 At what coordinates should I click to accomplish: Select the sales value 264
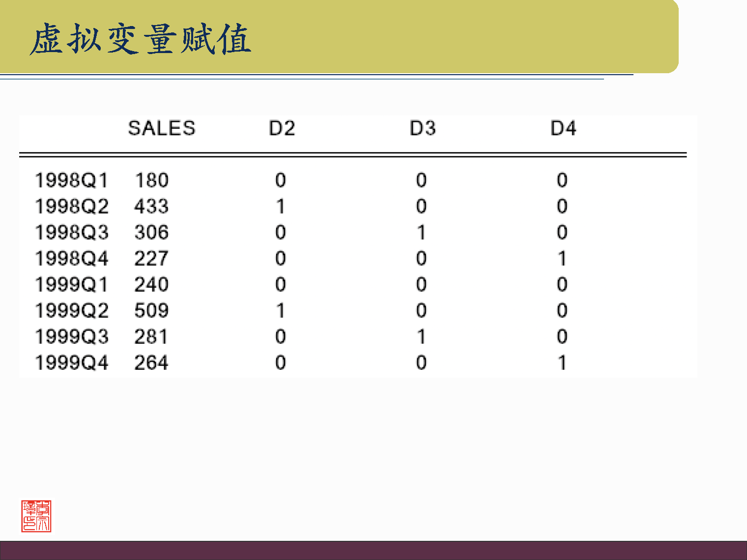click(152, 363)
